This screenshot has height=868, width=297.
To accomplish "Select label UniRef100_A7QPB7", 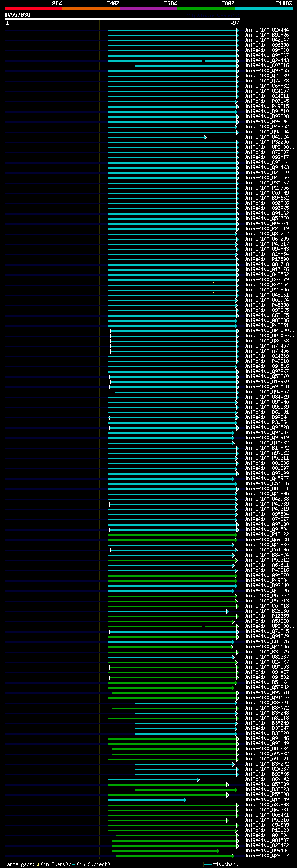I will (266, 152).
